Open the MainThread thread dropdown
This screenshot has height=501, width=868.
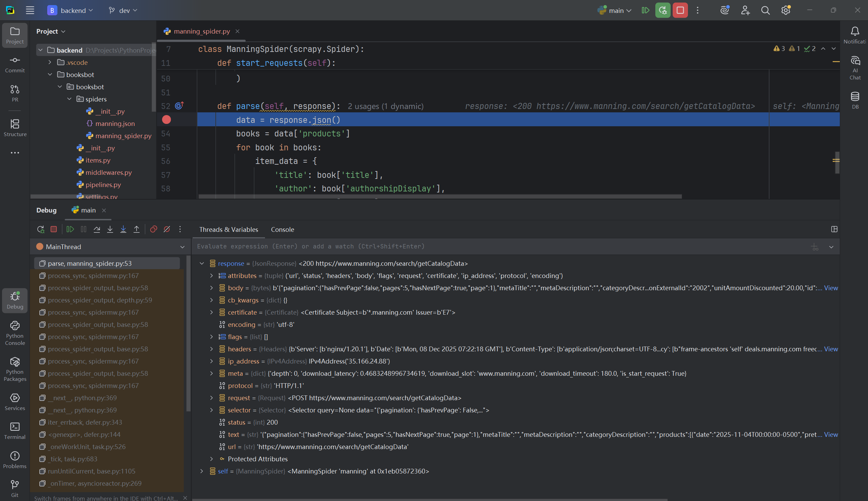pos(182,247)
